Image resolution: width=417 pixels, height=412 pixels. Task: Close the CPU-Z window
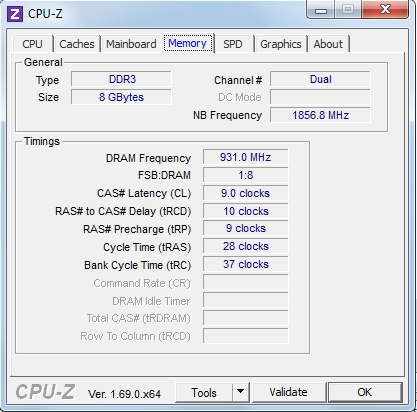coord(385,9)
